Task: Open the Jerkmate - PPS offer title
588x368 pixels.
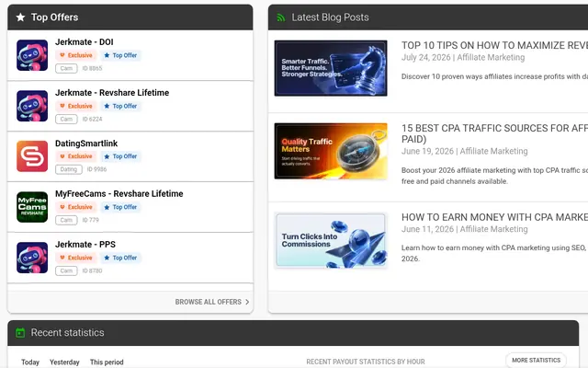Action: (x=85, y=245)
